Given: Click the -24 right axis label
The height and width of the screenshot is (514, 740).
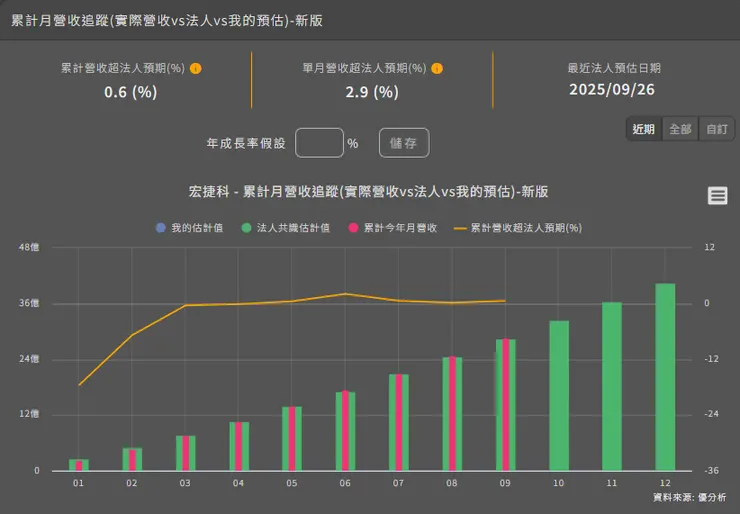Looking at the screenshot, I should [x=711, y=414].
